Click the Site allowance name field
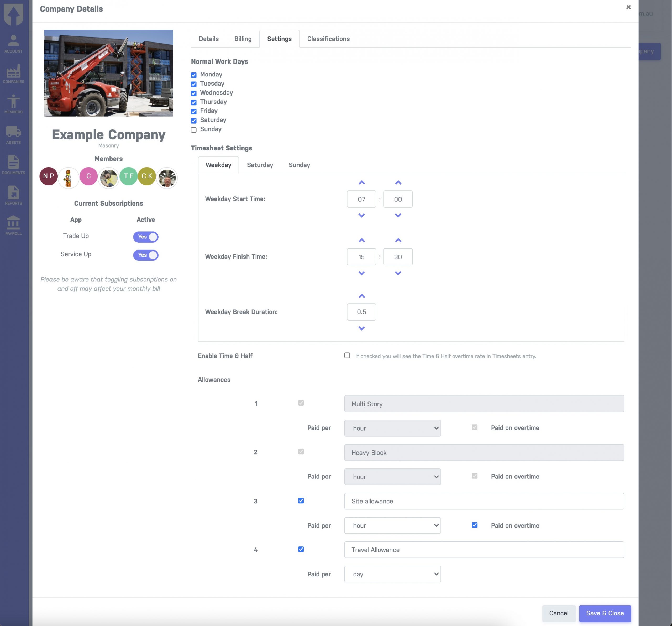The image size is (672, 626). pos(484,501)
